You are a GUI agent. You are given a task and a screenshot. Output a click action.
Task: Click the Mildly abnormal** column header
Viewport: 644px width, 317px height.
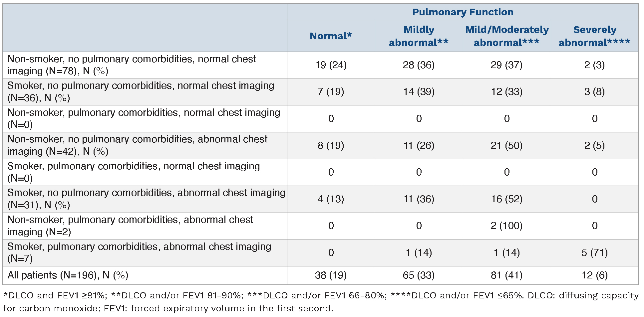419,36
